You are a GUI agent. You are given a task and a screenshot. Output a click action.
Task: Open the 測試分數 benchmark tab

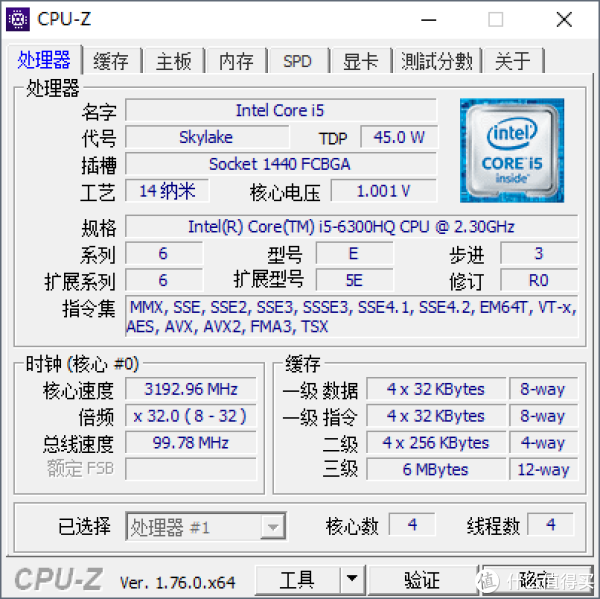437,61
